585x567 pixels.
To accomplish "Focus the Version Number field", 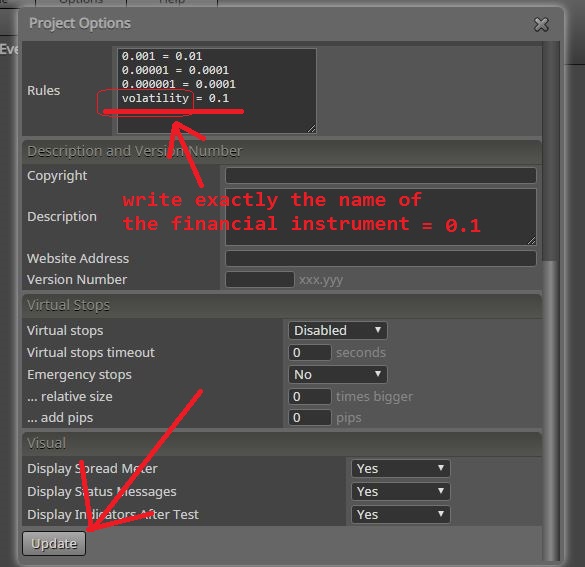I will (x=260, y=279).
